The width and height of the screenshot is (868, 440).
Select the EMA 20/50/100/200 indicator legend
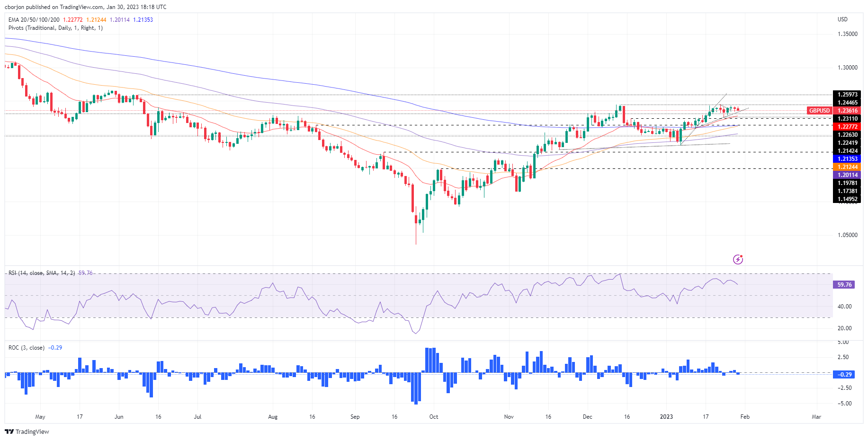pyautogui.click(x=34, y=20)
